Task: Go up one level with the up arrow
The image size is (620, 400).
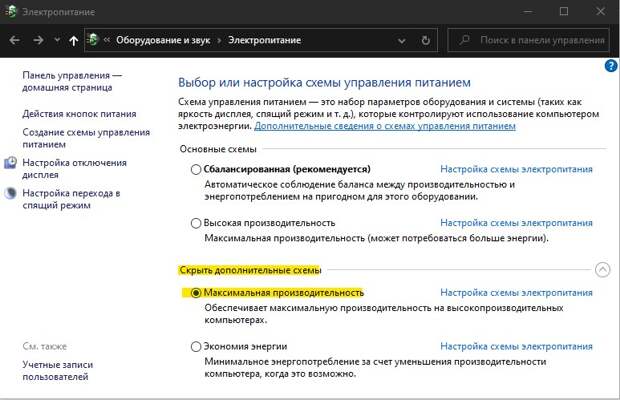Action: 73,40
